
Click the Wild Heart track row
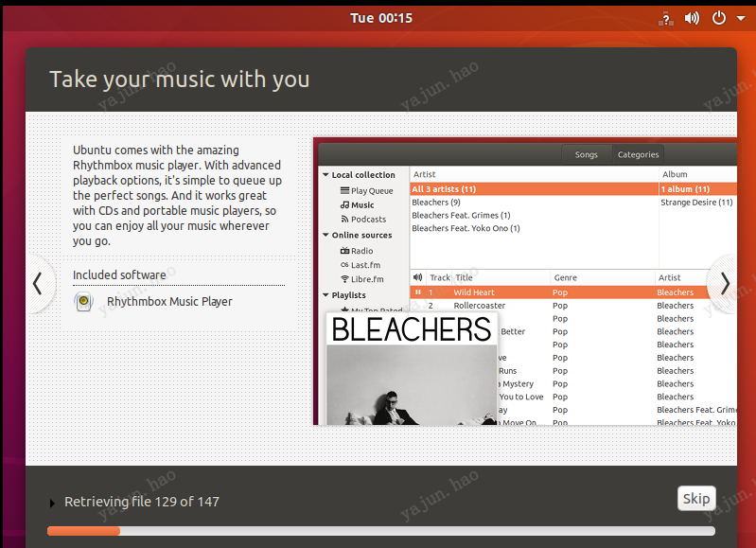573,292
